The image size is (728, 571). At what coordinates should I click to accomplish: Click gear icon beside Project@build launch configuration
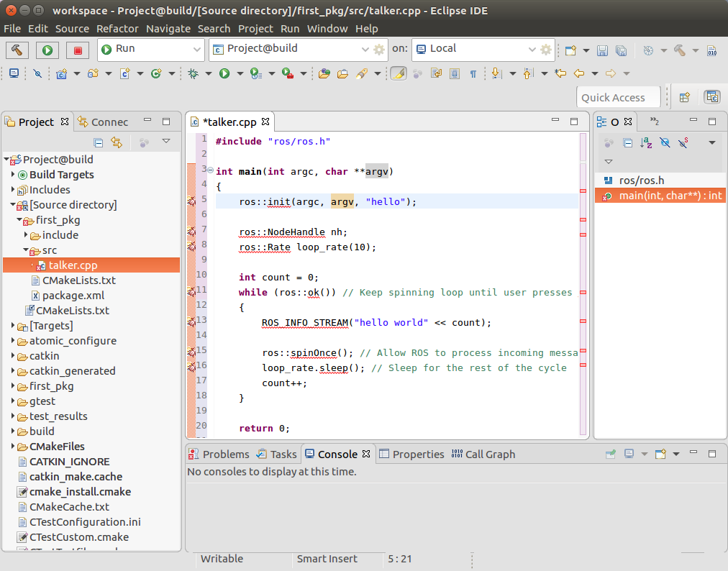point(379,50)
